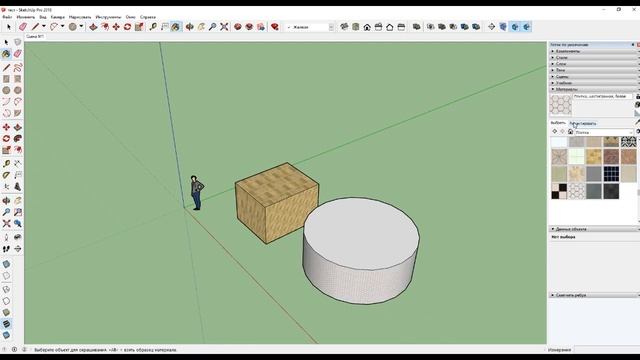Switch to the Выбрать materials tab
The image size is (640, 360).
[x=558, y=123]
